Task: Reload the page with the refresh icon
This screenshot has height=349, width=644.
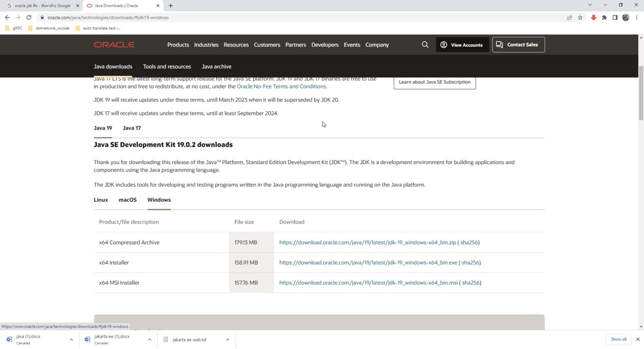Action: pos(29,18)
